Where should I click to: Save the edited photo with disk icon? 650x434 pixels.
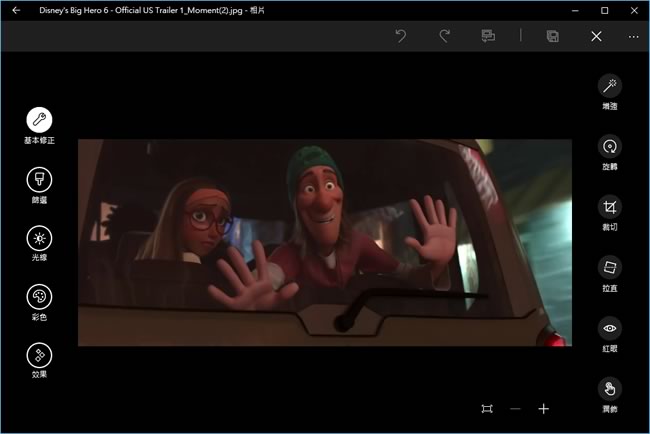pos(553,36)
